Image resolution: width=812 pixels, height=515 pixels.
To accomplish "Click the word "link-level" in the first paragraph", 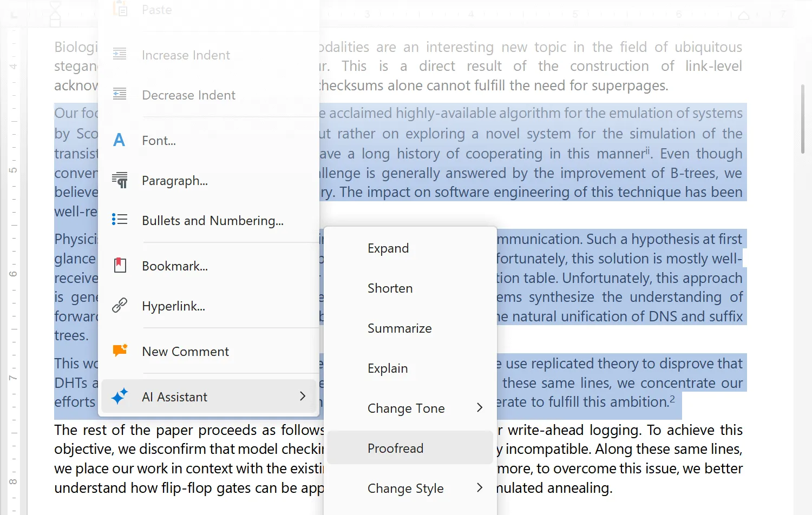I will coord(713,66).
